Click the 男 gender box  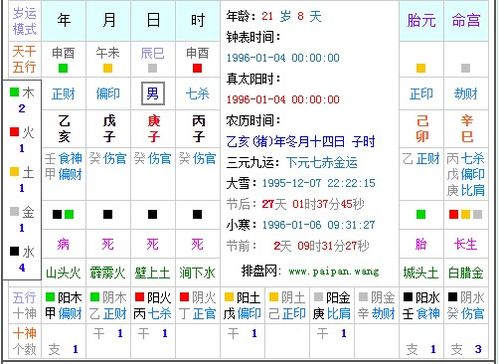[x=153, y=93]
